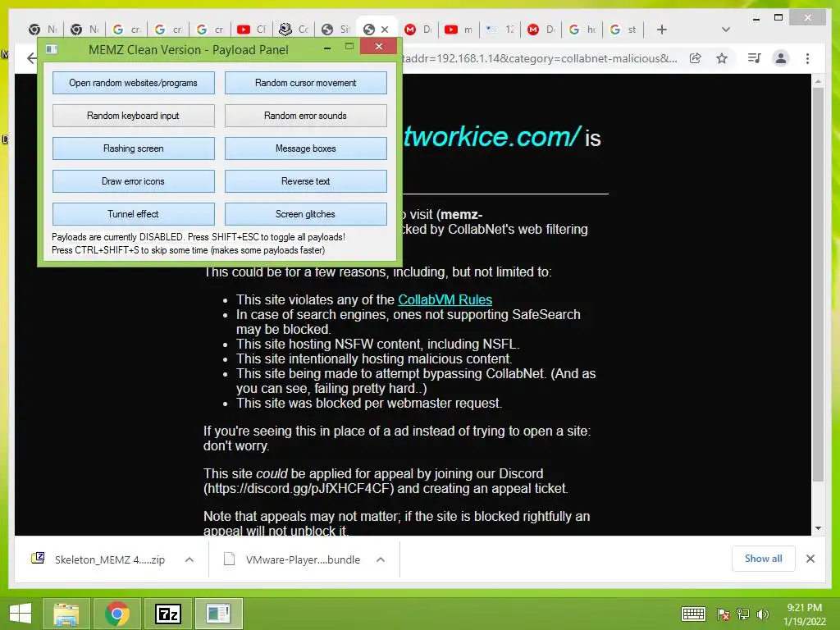Image resolution: width=840 pixels, height=630 pixels.
Task: Switch to globe tab labeled 'Si'
Action: [x=336, y=30]
